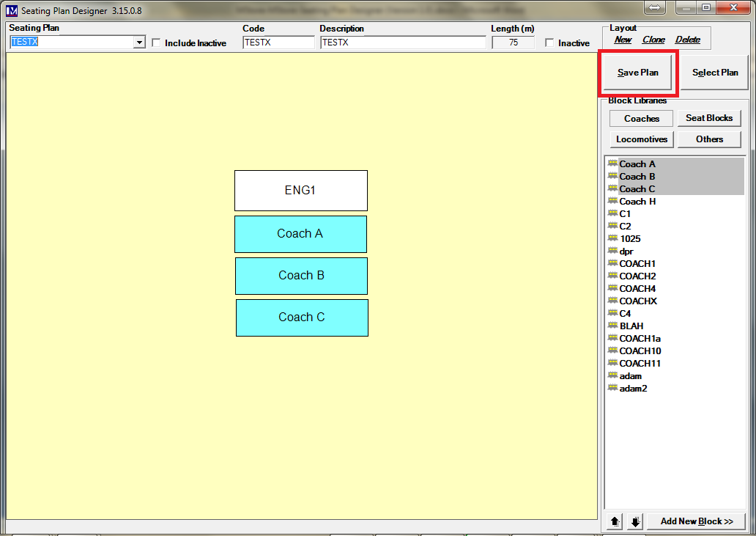Click the COACH1 block icon

[x=613, y=263]
